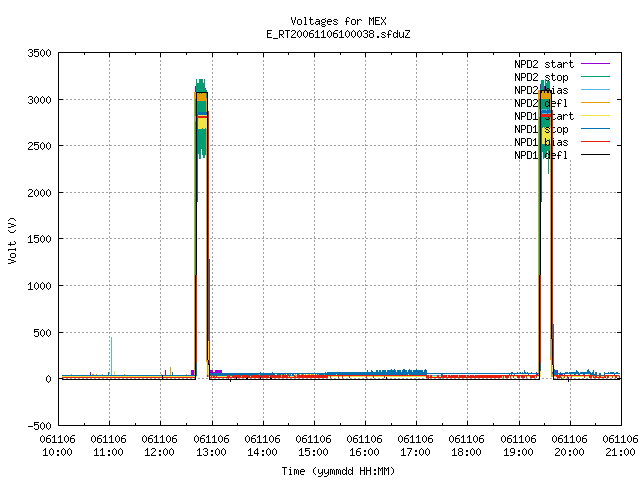Click the red NPD1 bias legend line
The image size is (640, 480).
point(596,142)
